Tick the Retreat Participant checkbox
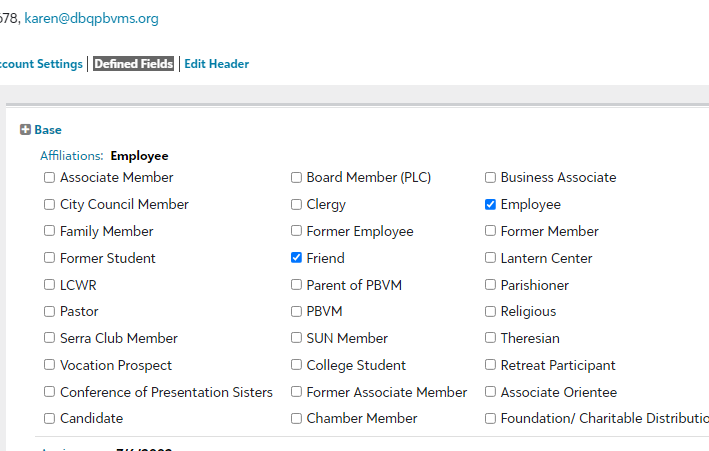The image size is (709, 451). pyautogui.click(x=490, y=366)
